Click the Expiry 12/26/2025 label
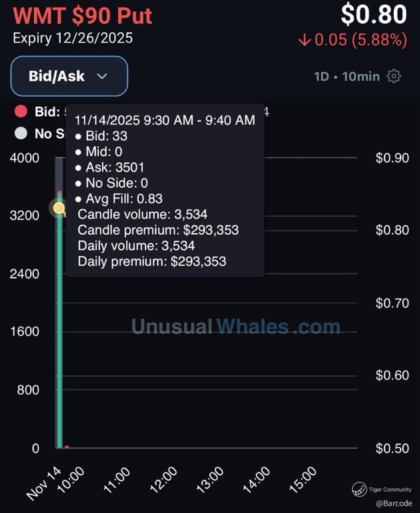 (x=72, y=38)
